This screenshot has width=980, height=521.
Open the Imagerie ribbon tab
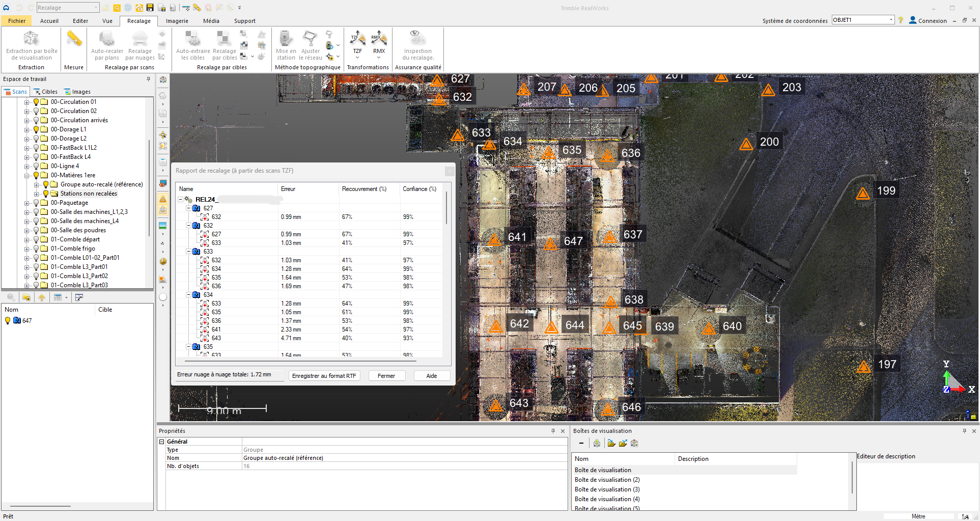(x=177, y=21)
